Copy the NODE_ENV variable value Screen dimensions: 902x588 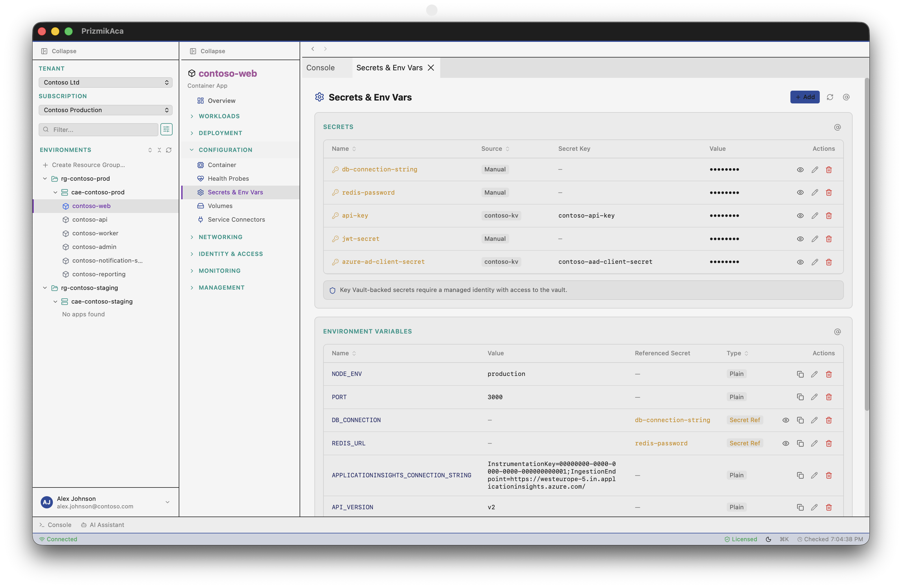[x=800, y=374]
